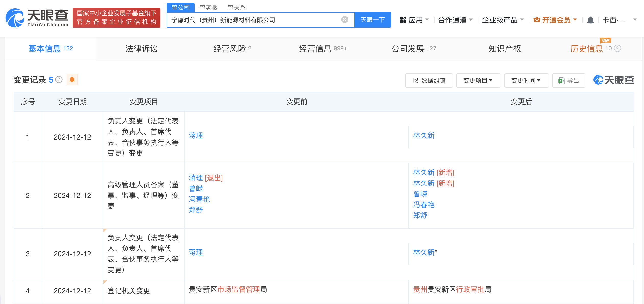This screenshot has height=304, width=644.
Task: Click help icon next to 历史信息
Action: (617, 48)
